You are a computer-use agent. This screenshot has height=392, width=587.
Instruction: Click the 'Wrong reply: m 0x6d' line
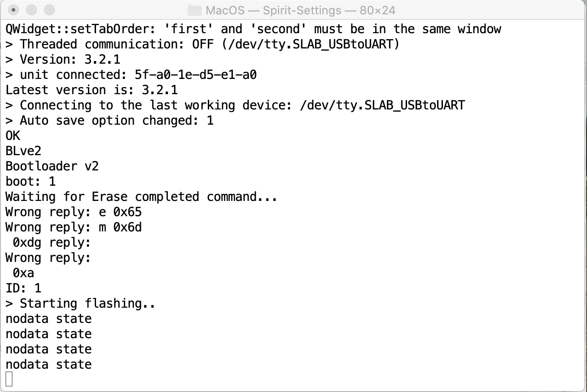point(74,227)
